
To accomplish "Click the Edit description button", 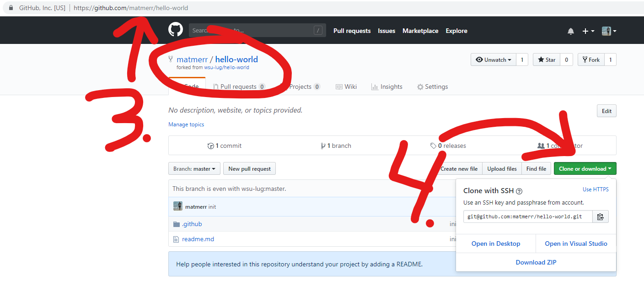I will pyautogui.click(x=606, y=111).
